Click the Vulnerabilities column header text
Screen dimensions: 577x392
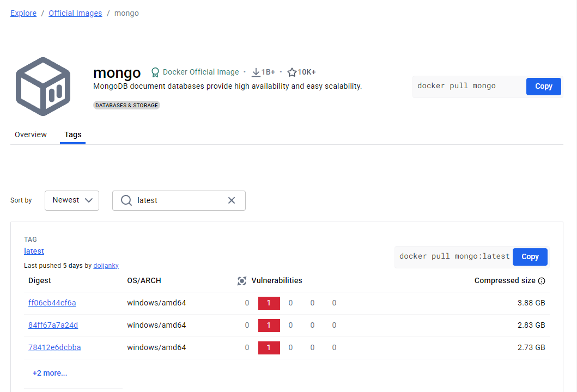tap(277, 280)
